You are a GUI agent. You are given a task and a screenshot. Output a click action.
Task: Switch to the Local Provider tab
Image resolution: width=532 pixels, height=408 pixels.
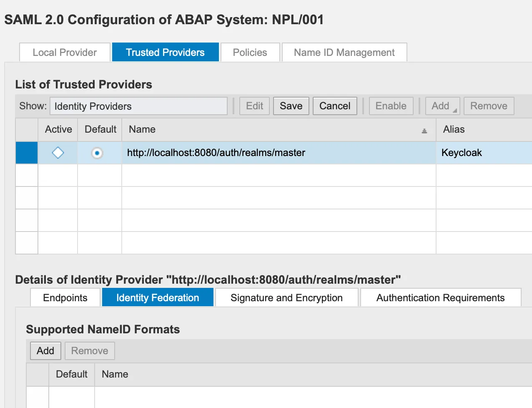(65, 53)
